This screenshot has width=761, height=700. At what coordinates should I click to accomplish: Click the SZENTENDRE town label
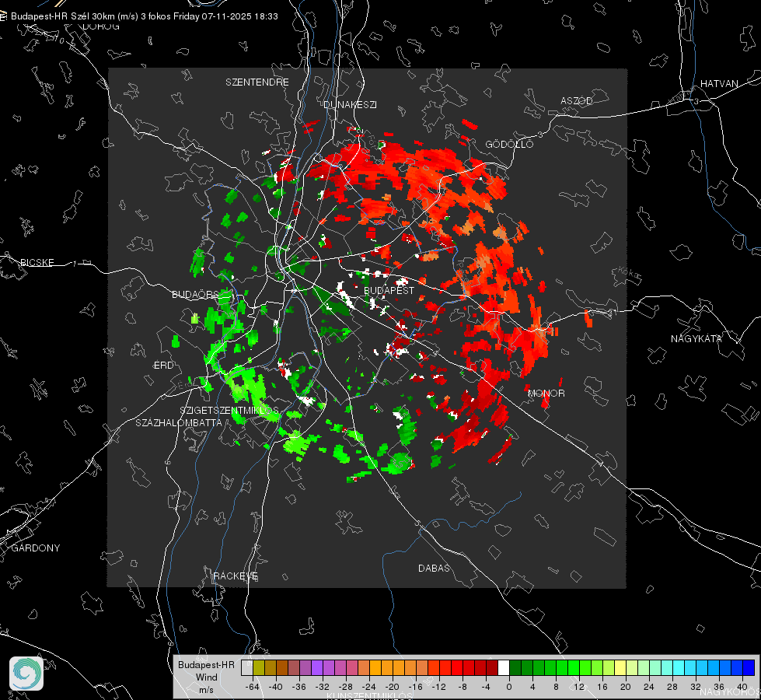pyautogui.click(x=257, y=82)
